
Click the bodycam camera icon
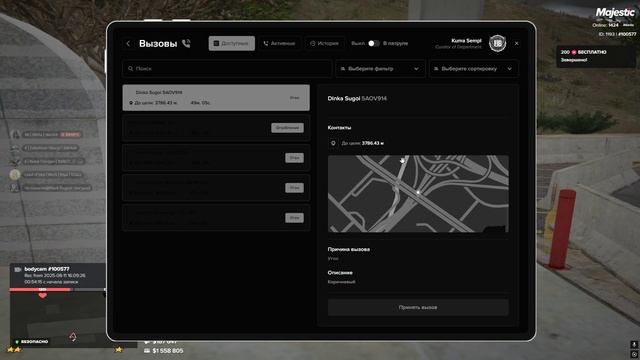point(18,269)
